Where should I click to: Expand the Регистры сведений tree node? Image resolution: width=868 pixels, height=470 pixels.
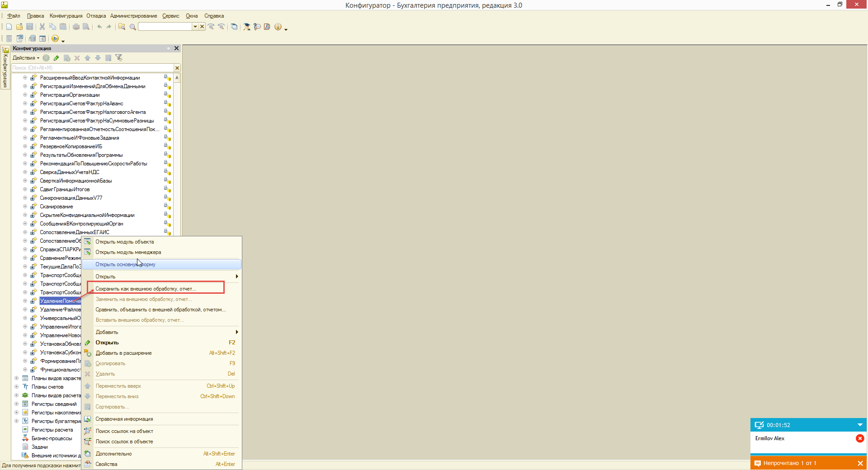(17, 404)
